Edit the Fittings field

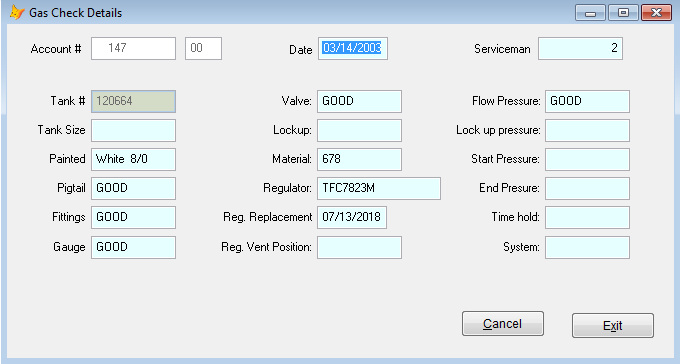pos(133,217)
